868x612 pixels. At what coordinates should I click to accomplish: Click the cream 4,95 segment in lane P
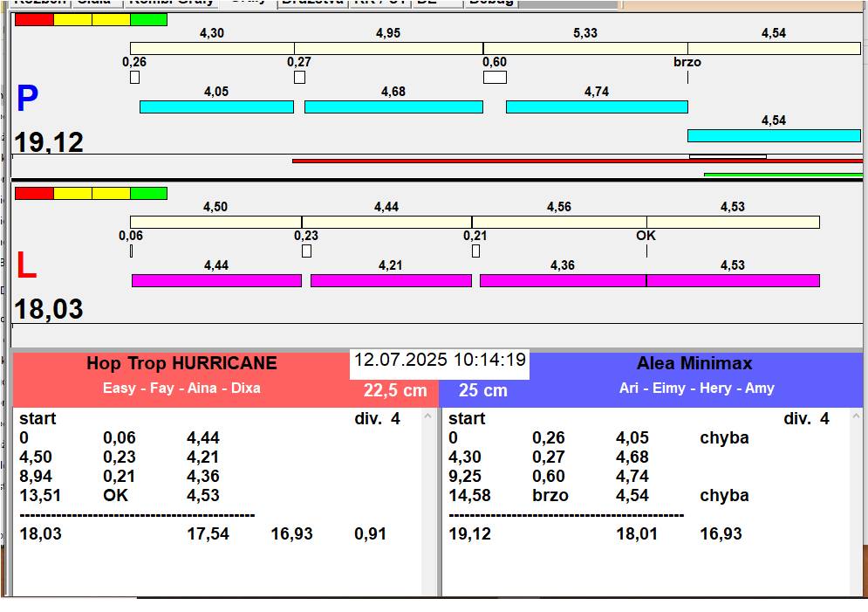[x=388, y=48]
